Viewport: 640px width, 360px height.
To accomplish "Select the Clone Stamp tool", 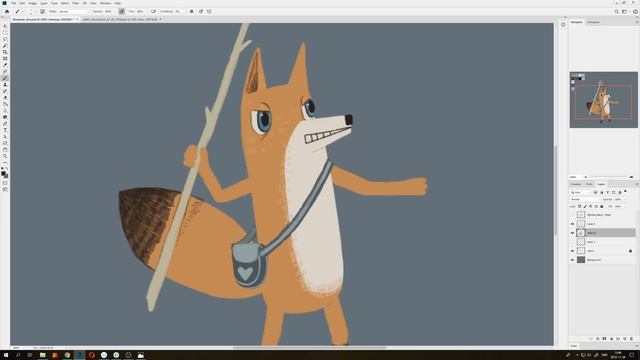I will pos(5,84).
